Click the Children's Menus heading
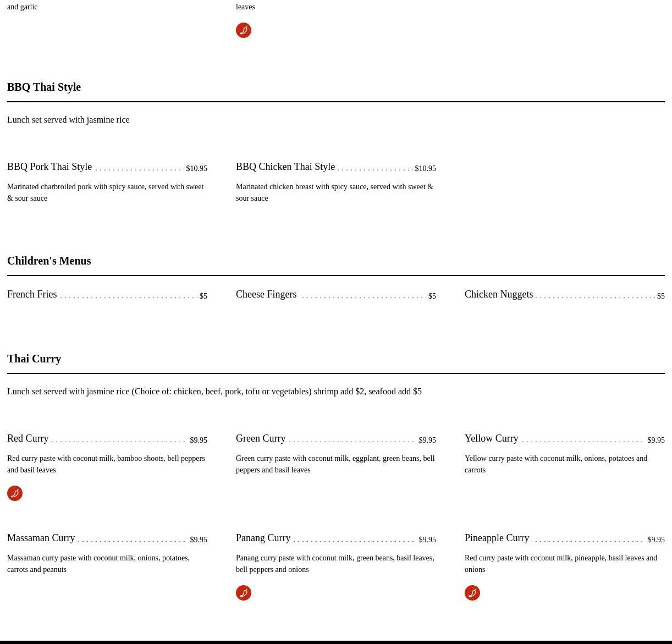 [49, 261]
